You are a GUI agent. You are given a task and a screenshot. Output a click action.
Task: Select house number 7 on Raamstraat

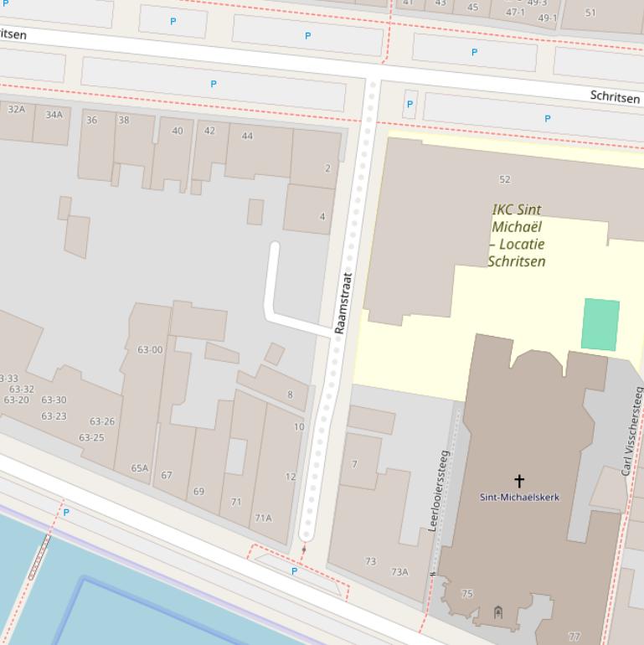[x=355, y=463]
